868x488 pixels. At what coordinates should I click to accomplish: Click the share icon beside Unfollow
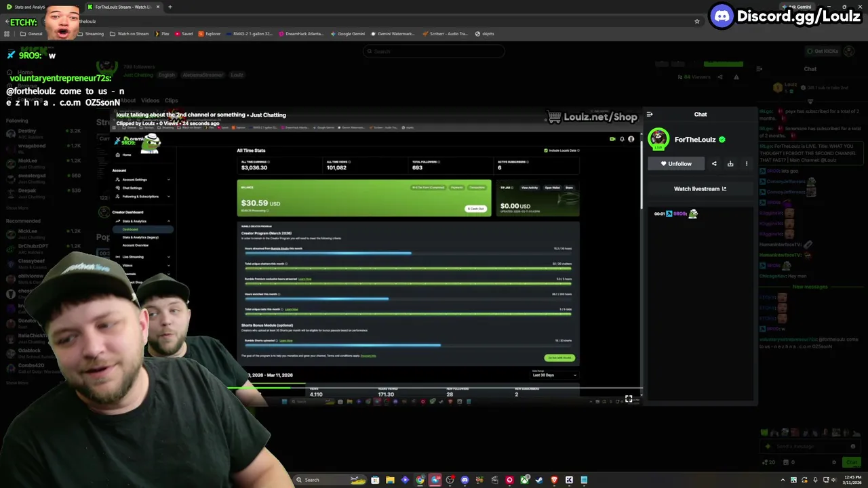tap(714, 163)
